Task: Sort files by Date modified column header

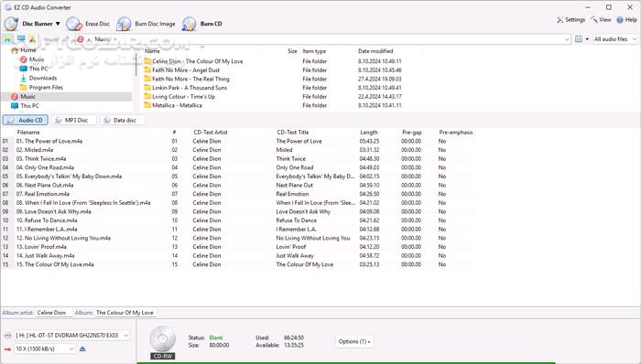Action: [x=375, y=51]
